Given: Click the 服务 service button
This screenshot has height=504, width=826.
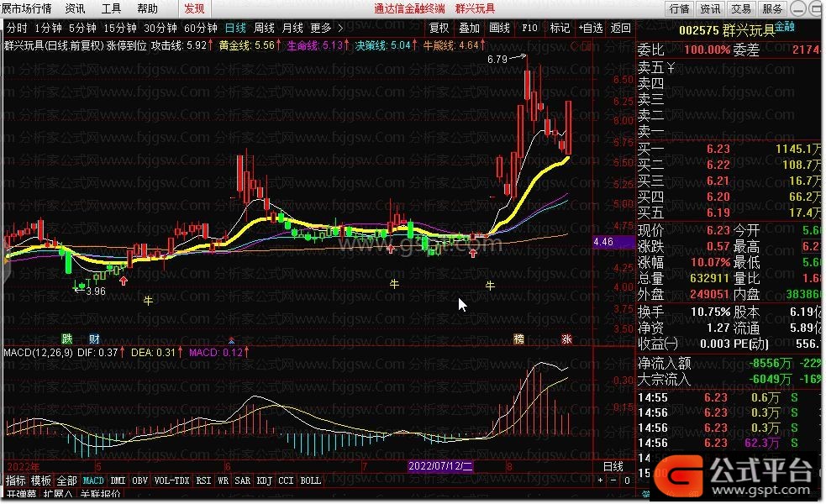Looking at the screenshot, I should click(772, 8).
